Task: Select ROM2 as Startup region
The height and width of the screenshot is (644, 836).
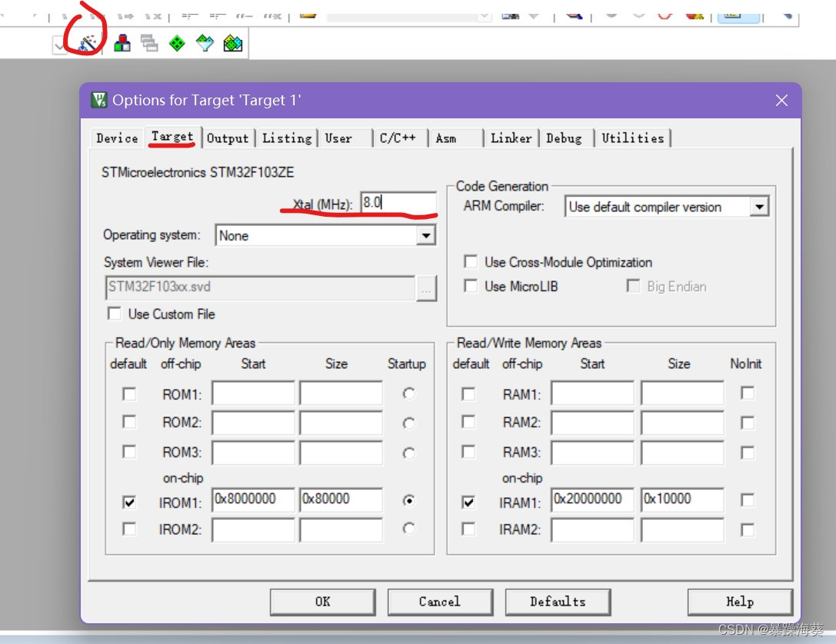Action: point(408,423)
